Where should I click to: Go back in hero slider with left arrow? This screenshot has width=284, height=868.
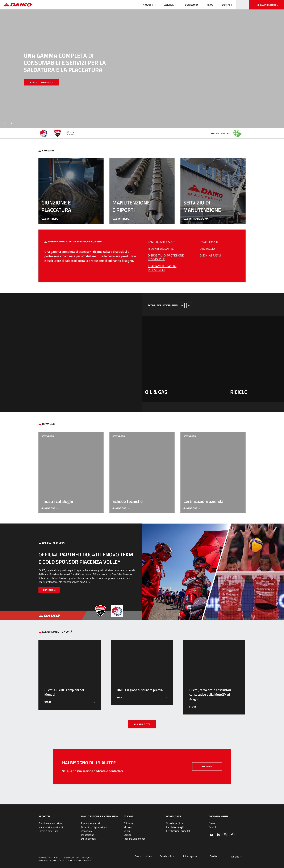coord(5,123)
